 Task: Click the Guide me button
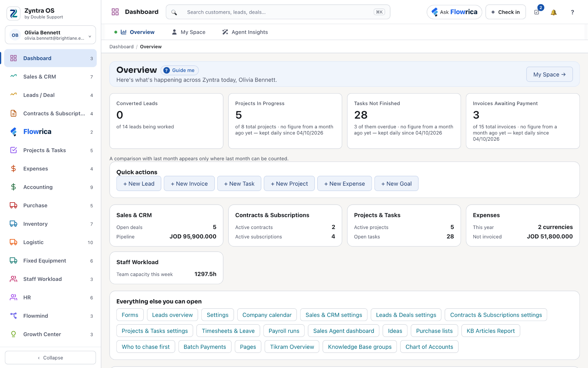click(180, 70)
